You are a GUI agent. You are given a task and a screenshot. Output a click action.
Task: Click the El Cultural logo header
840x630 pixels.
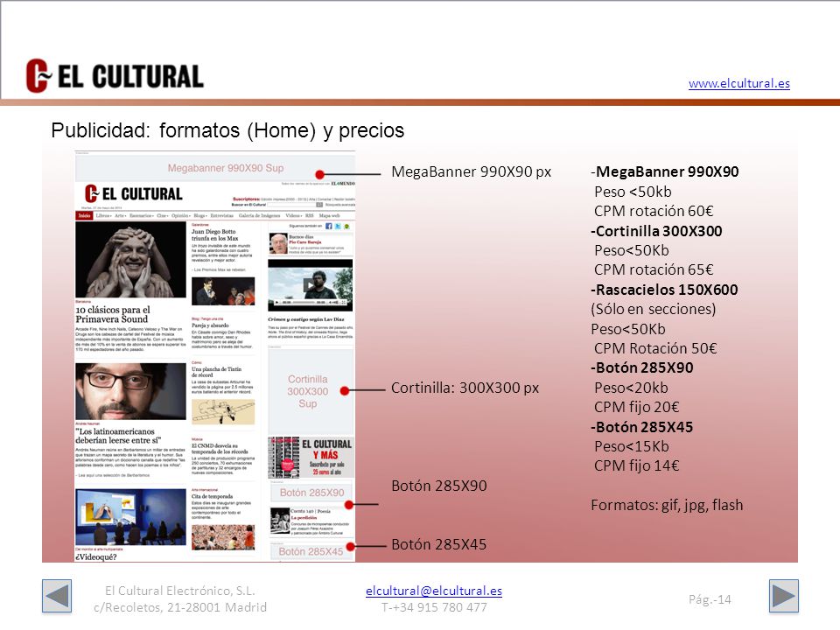pos(115,75)
